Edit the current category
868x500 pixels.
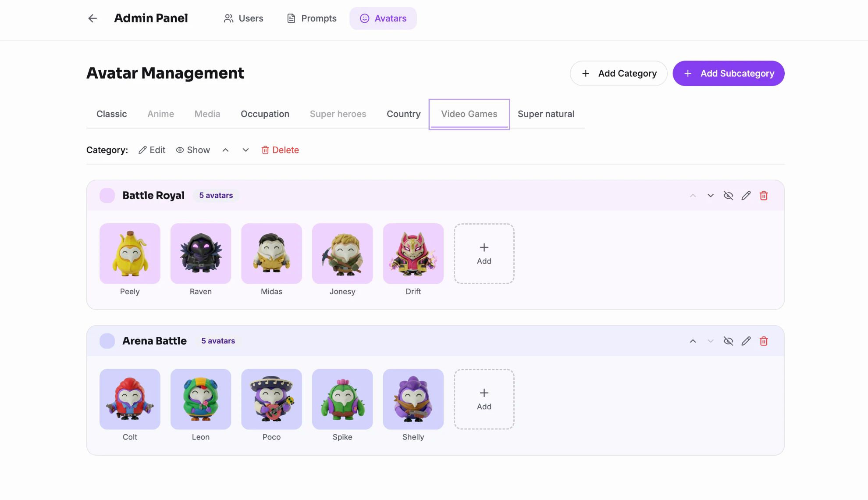pos(152,150)
